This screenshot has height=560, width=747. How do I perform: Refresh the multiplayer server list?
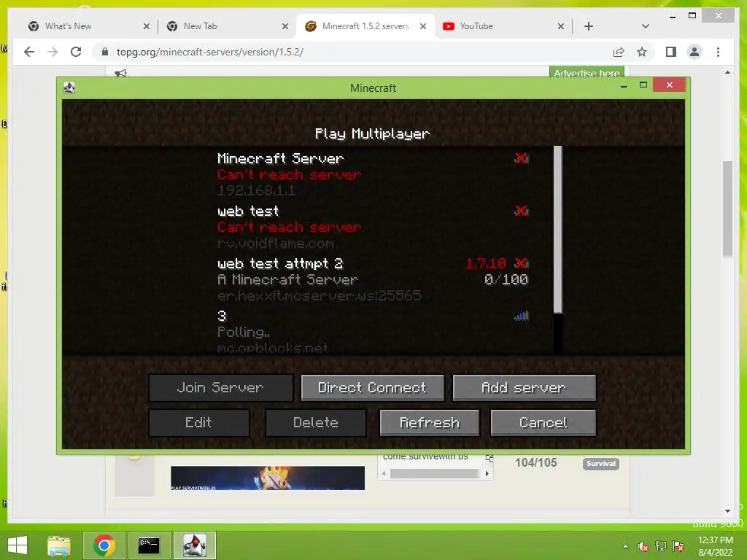pyautogui.click(x=430, y=422)
